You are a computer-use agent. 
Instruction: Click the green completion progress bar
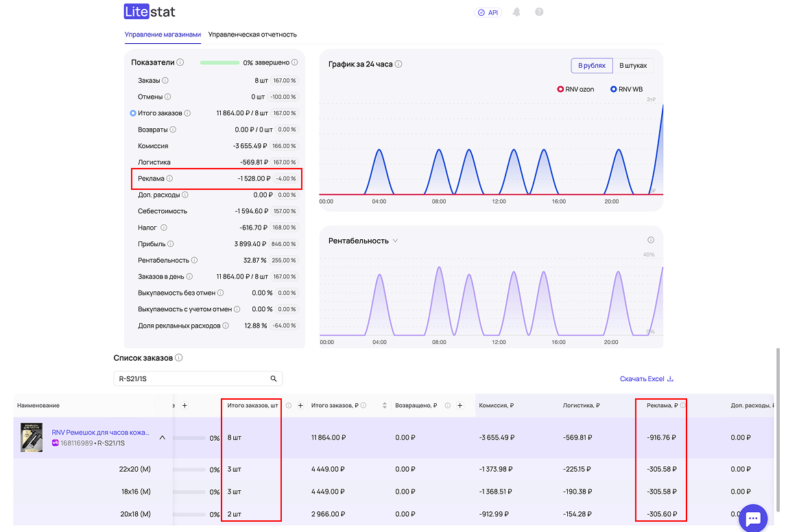[219, 62]
